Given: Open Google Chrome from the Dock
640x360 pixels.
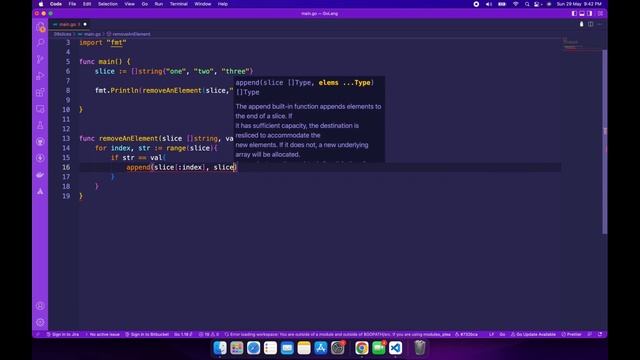Looking at the screenshot, I should tap(362, 348).
